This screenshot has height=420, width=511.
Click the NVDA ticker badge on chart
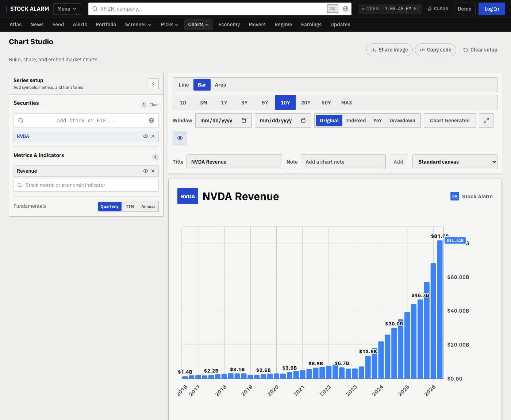(188, 196)
